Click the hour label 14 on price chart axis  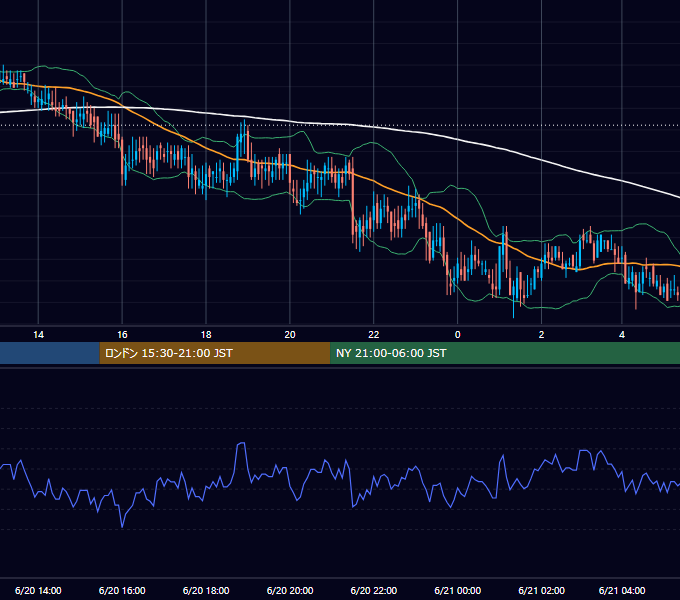(x=38, y=335)
